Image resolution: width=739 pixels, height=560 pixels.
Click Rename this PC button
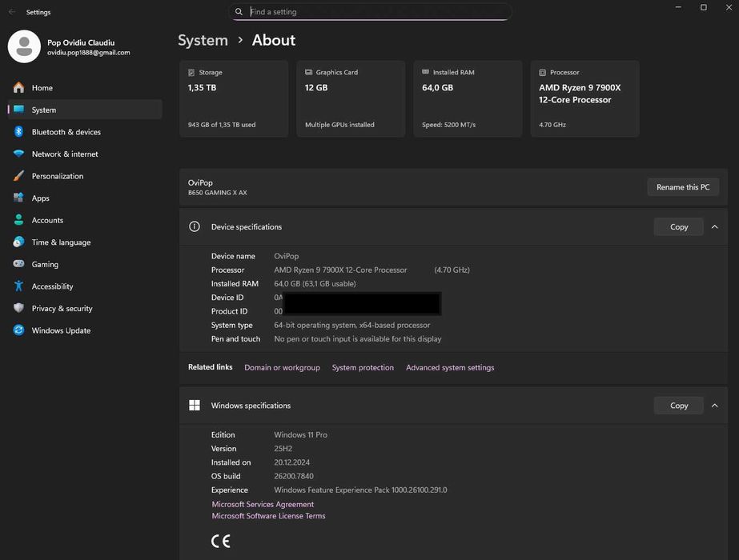(x=683, y=187)
